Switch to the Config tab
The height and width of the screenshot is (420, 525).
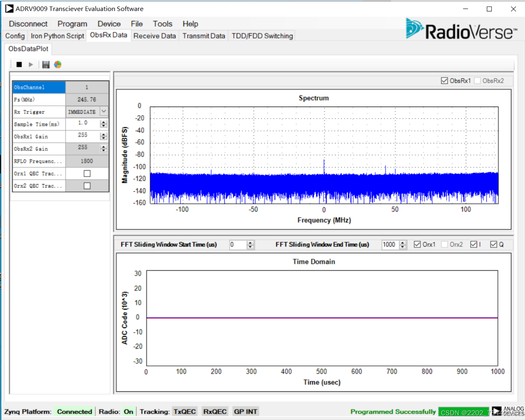[15, 36]
